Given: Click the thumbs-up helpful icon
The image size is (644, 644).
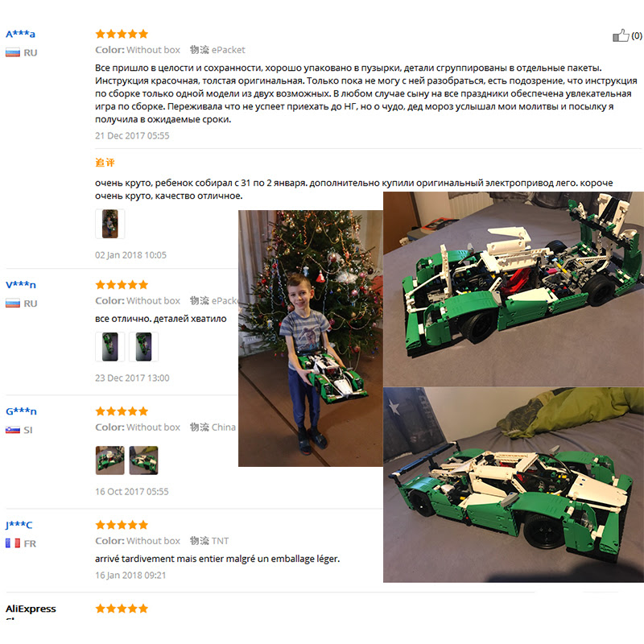Looking at the screenshot, I should click(x=621, y=35).
